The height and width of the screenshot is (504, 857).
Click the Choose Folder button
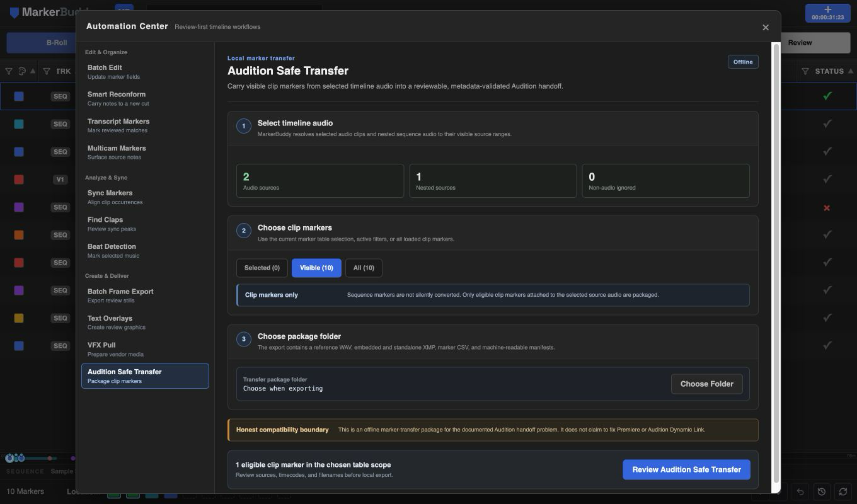pyautogui.click(x=706, y=384)
